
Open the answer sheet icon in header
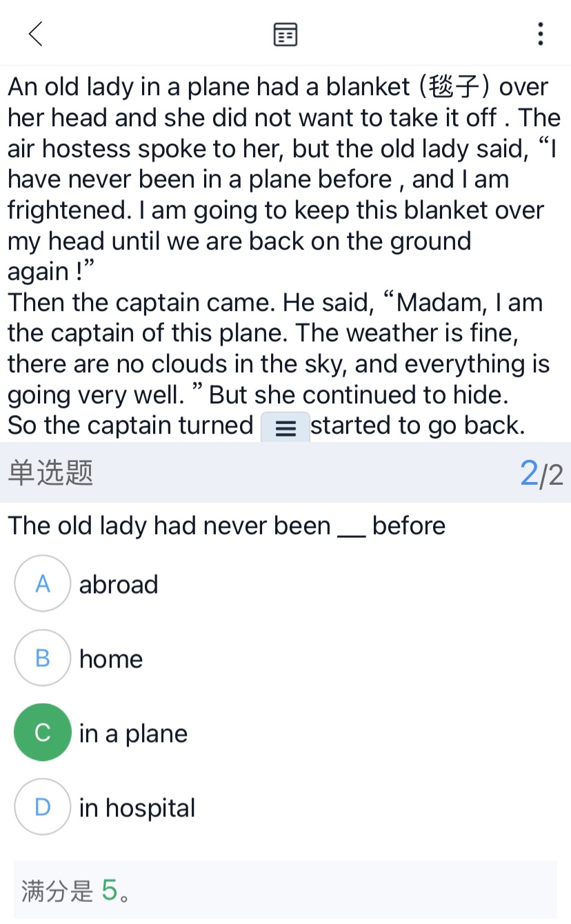(x=285, y=34)
